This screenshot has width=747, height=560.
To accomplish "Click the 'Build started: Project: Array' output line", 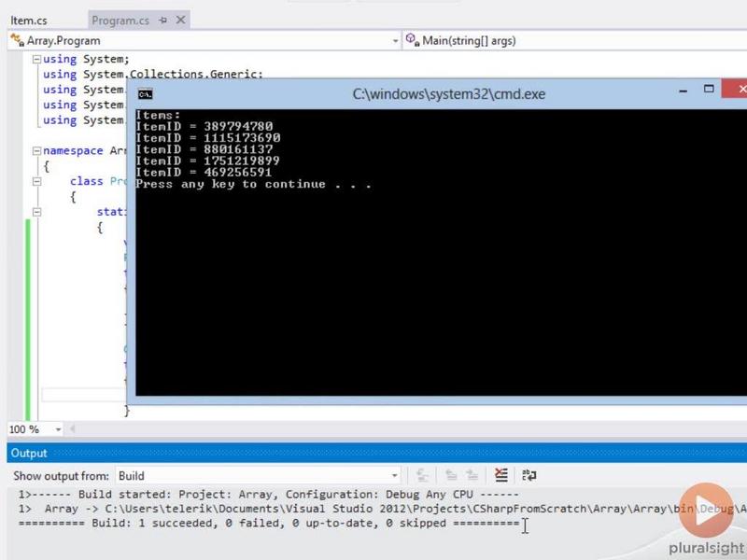I will click(x=269, y=495).
